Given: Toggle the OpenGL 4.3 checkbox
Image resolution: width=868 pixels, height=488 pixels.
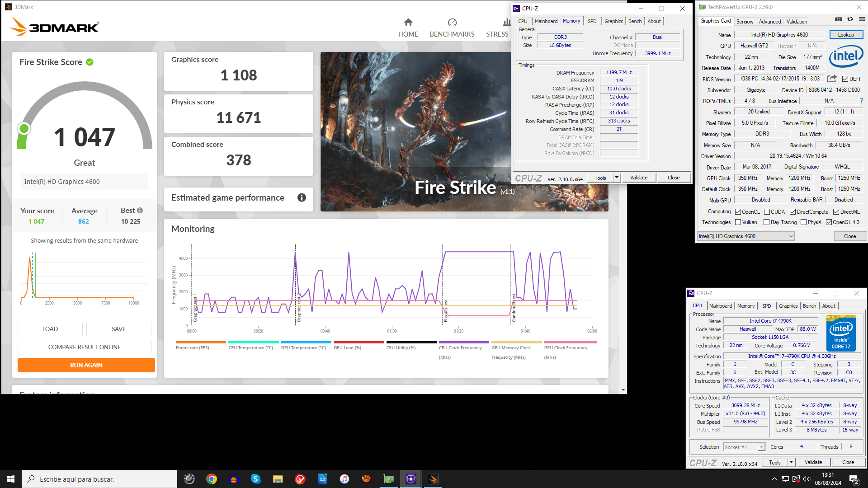Looking at the screenshot, I should pos(829,222).
